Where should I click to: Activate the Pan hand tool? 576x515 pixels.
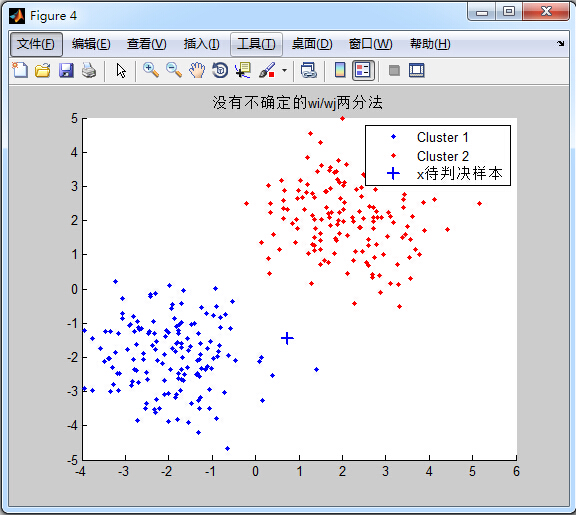click(197, 70)
